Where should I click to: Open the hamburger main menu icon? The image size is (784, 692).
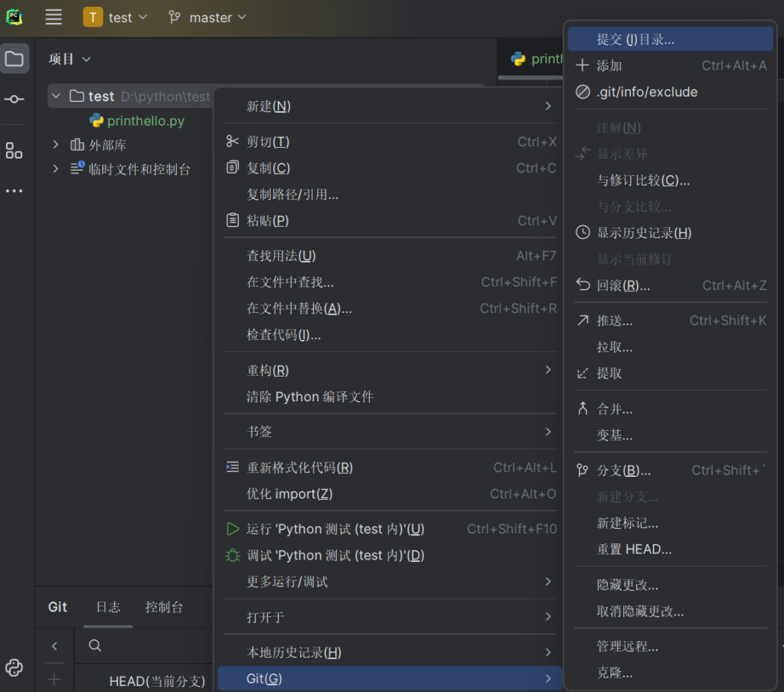54,17
